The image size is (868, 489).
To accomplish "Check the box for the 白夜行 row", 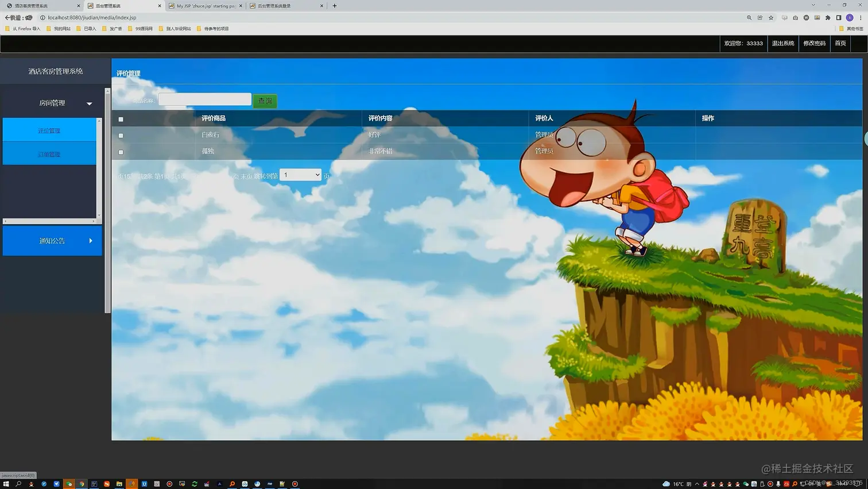I will pyautogui.click(x=121, y=136).
